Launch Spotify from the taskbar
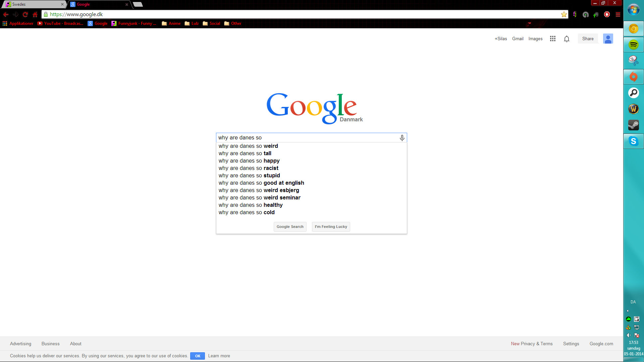Viewport: 644px width, 362px height. point(633,45)
